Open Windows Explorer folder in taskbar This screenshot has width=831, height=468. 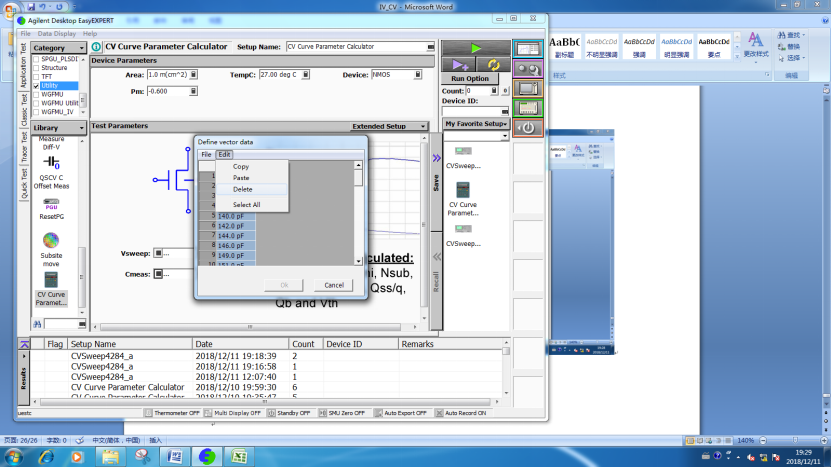(x=110, y=456)
